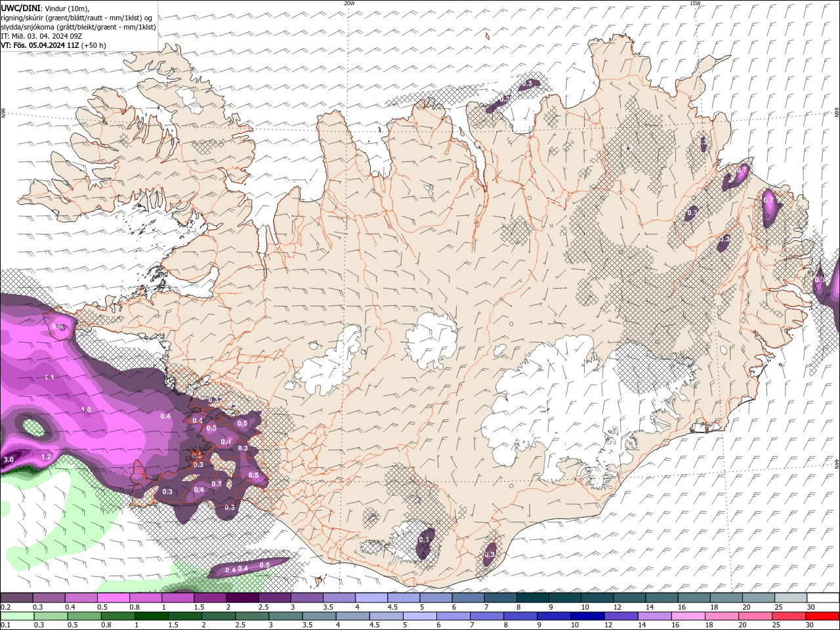
Task: Pick light pink lower swatch starting at 16
Action: pyautogui.click(x=688, y=616)
